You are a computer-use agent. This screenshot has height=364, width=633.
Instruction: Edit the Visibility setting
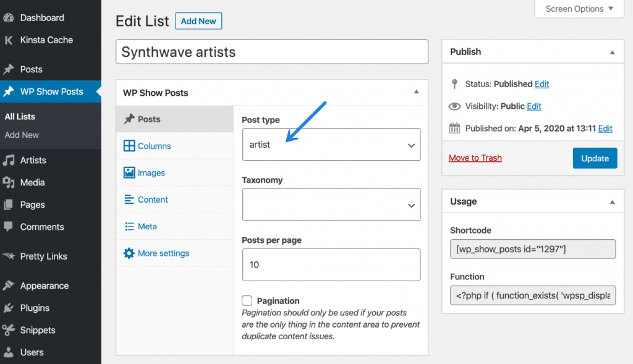click(533, 106)
